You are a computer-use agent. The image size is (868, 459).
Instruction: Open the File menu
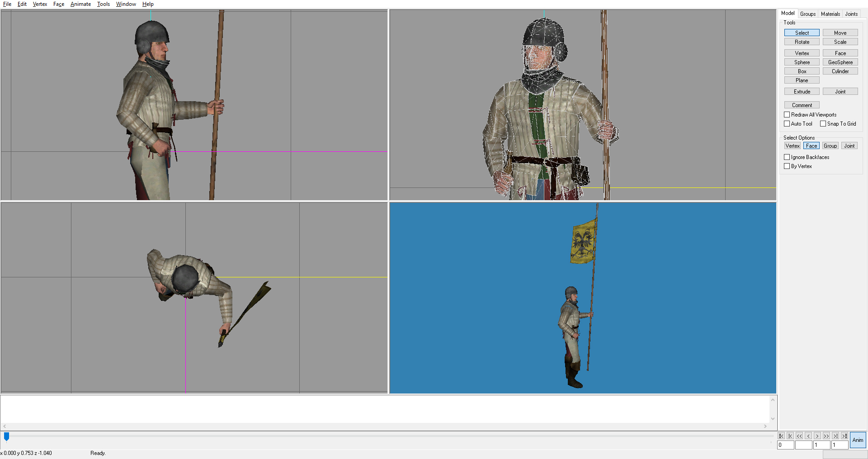point(7,4)
